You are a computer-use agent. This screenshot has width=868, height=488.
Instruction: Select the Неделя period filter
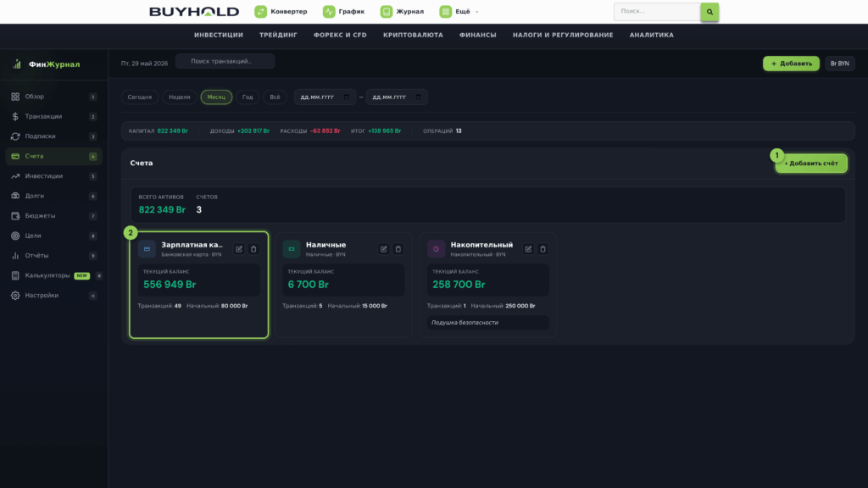click(x=180, y=97)
